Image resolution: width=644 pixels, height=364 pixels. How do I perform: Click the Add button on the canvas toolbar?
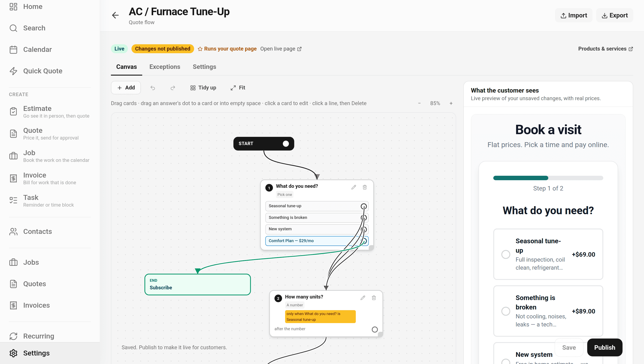pyautogui.click(x=126, y=88)
